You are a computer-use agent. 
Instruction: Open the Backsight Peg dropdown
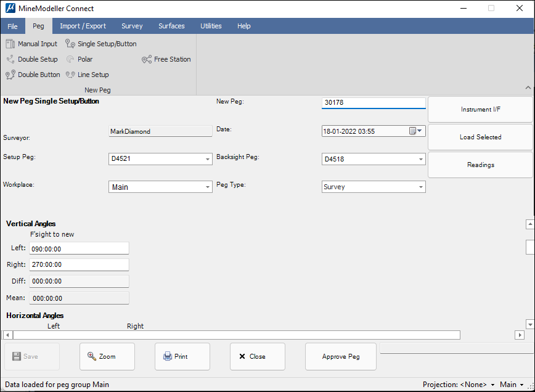coord(421,159)
